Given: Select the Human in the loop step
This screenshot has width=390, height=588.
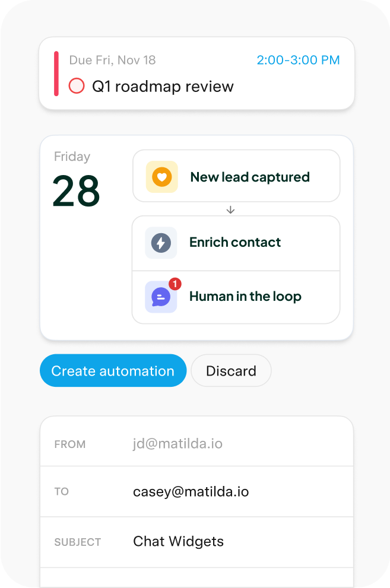Looking at the screenshot, I should 245,297.
